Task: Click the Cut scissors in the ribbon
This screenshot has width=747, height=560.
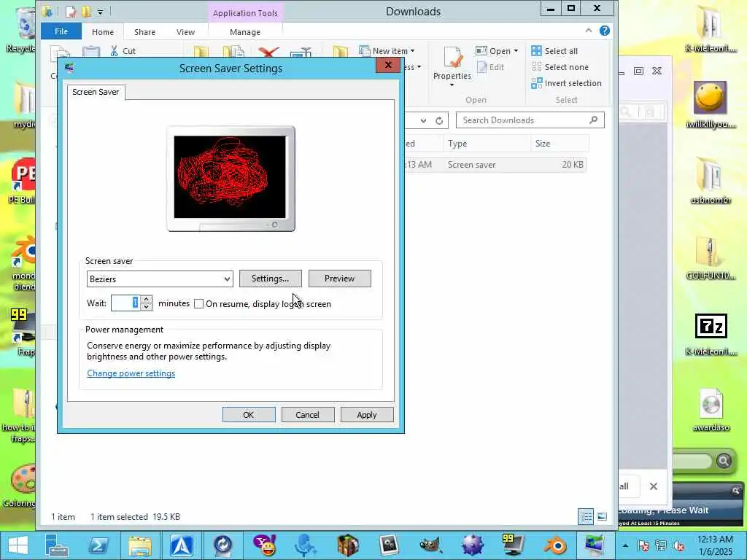Action: coord(114,51)
